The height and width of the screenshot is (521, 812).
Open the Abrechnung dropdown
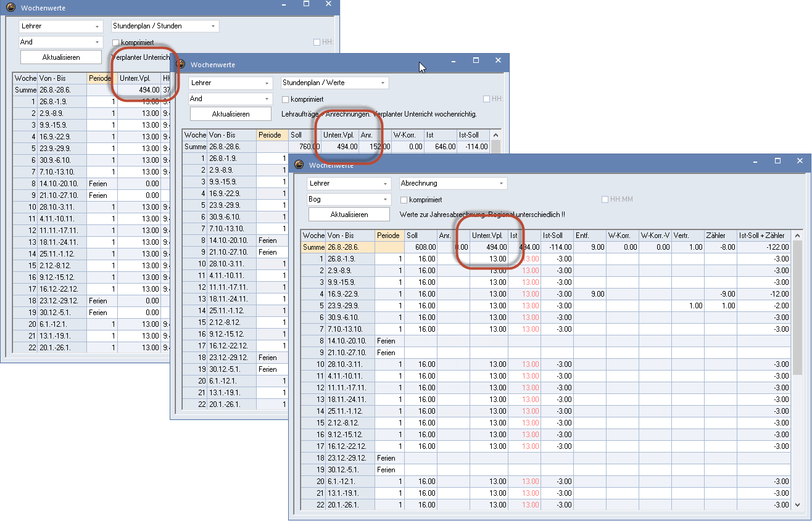click(453, 183)
